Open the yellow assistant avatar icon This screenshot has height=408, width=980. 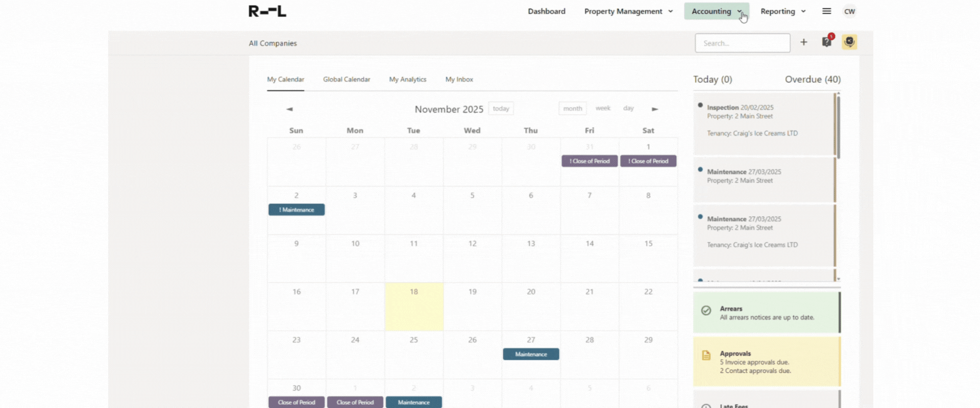pyautogui.click(x=849, y=42)
